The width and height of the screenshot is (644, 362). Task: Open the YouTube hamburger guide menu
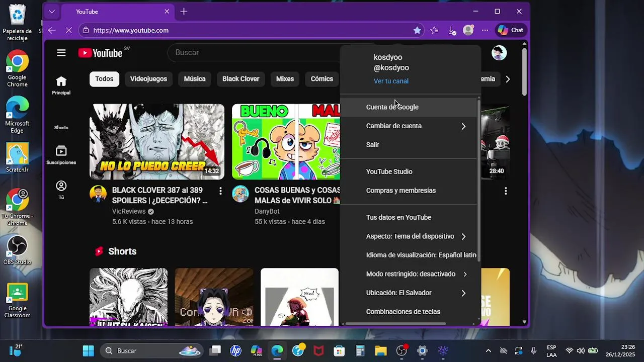click(x=61, y=53)
